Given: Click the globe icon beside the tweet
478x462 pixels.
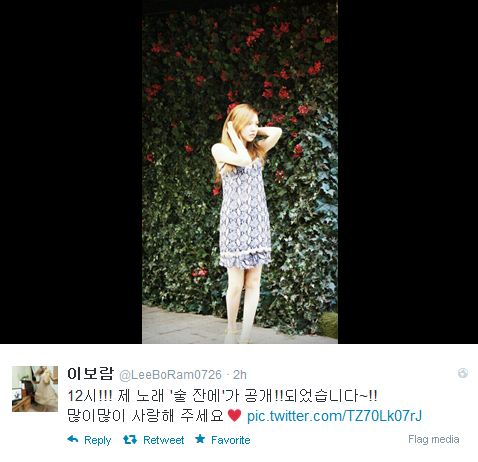Looking at the screenshot, I should (463, 373).
